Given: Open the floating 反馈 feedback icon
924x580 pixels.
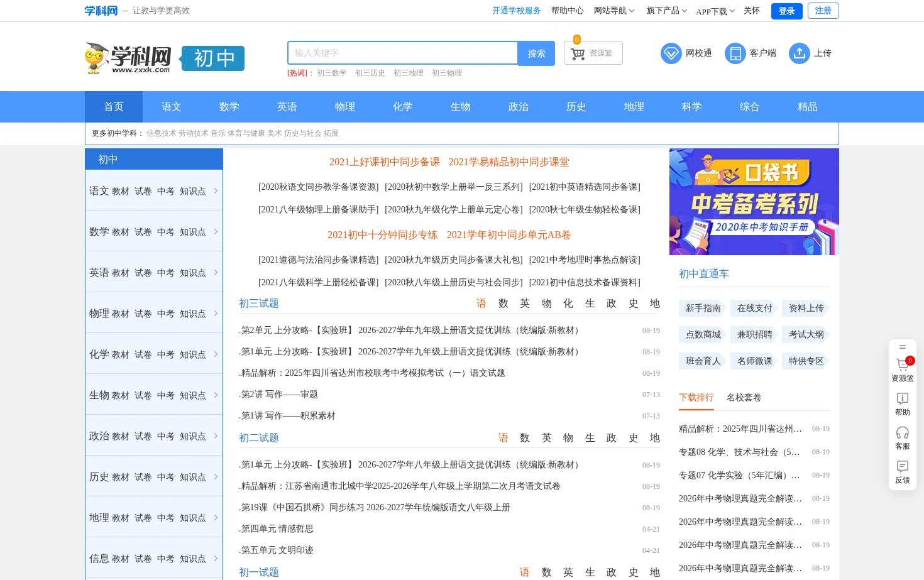Looking at the screenshot, I should (x=903, y=466).
